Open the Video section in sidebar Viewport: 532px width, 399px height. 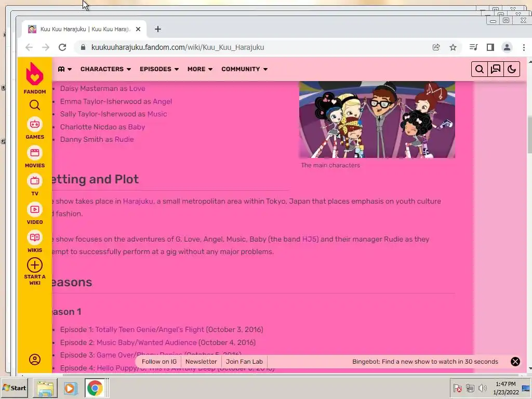[35, 214]
